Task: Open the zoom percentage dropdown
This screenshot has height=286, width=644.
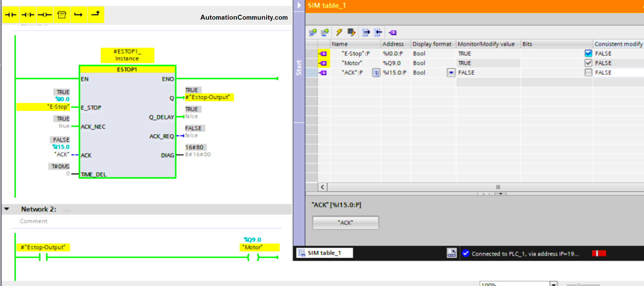Action: [553, 283]
